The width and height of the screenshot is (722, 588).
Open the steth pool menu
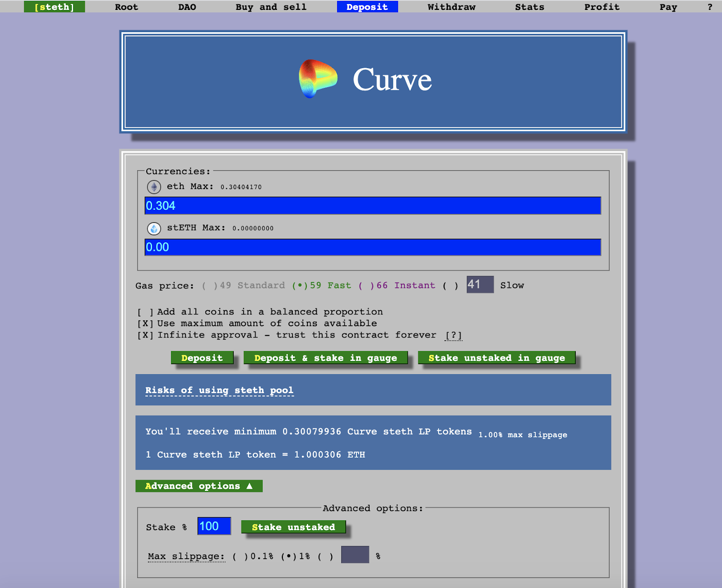(x=54, y=7)
